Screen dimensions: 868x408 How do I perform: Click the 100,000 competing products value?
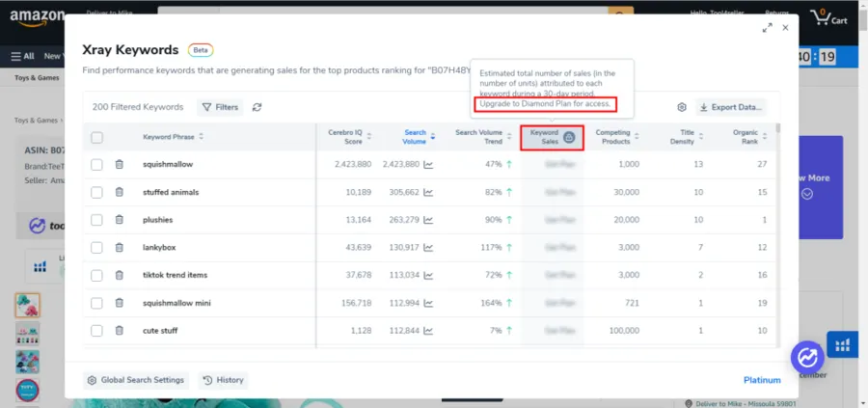tap(622, 331)
